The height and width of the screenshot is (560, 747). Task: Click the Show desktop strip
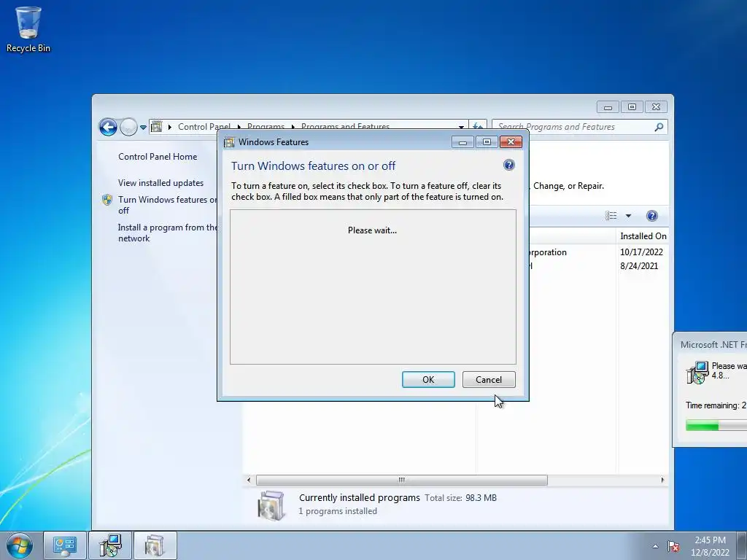[742, 545]
